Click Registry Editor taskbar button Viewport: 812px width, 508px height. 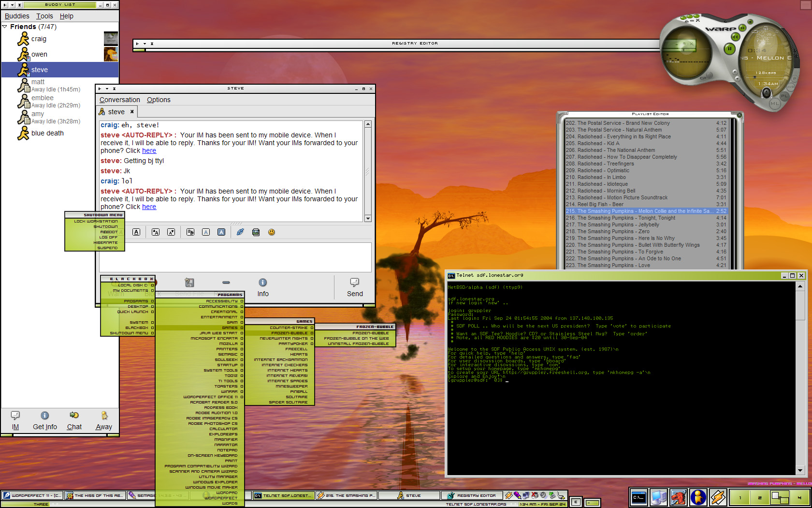472,495
